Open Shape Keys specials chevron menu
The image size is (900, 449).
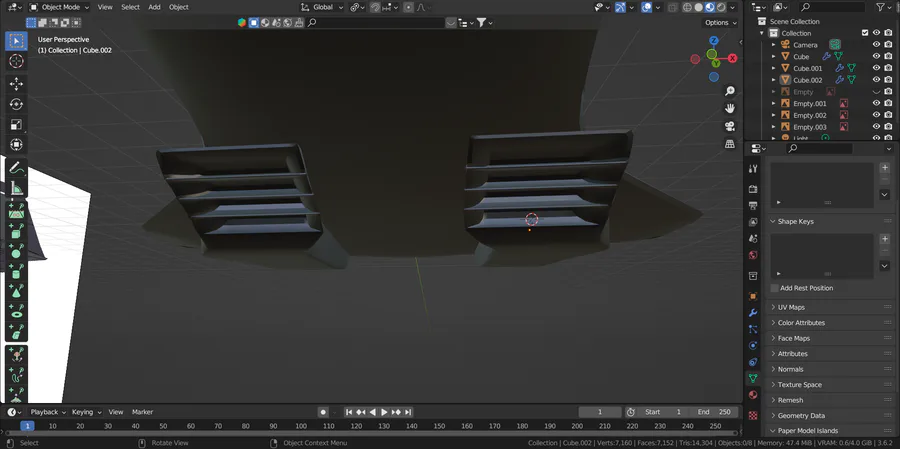(x=885, y=266)
